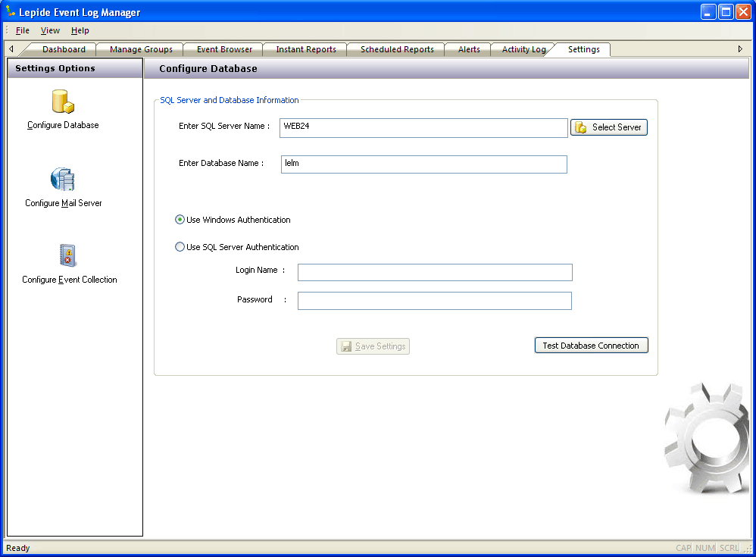Switch to the Event Browser tab
The height and width of the screenshot is (557, 756).
click(224, 49)
